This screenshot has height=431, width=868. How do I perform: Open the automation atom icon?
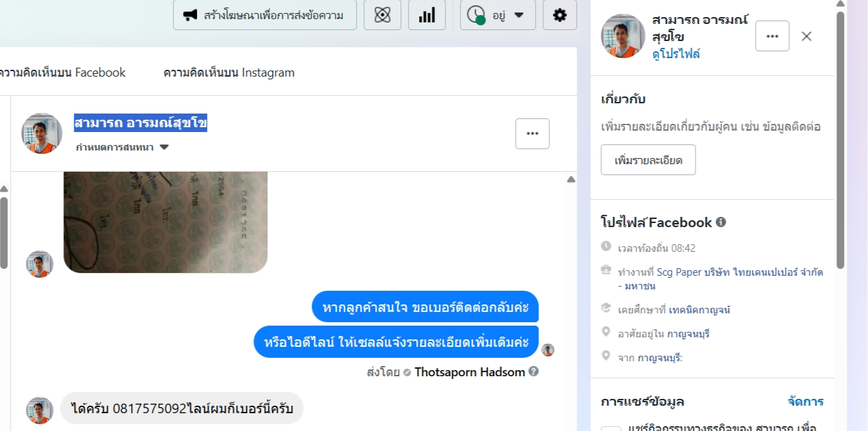[383, 15]
